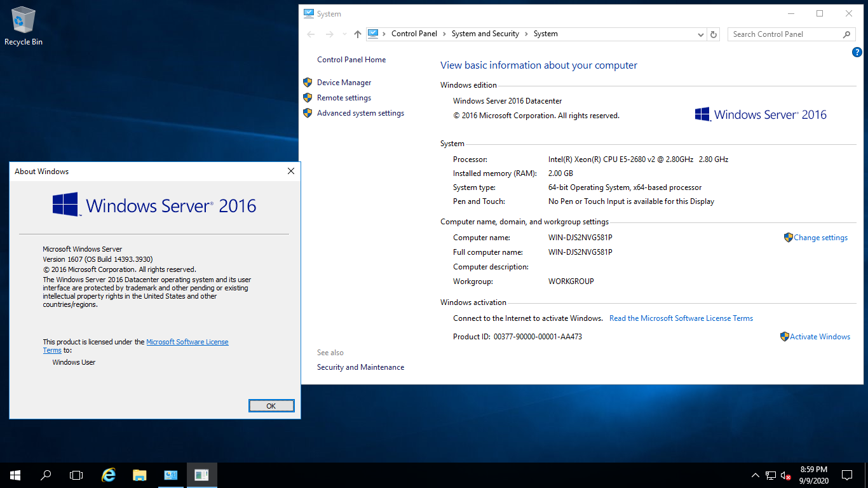Click the processor Intel(R) Xeon(R) CPU text
Viewport: 868px width, 488px height.
tap(638, 159)
